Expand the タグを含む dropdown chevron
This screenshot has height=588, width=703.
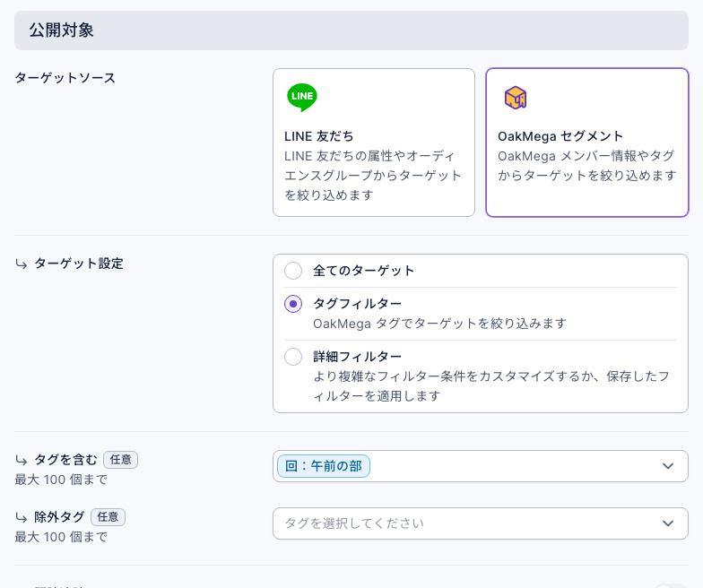[x=667, y=466]
